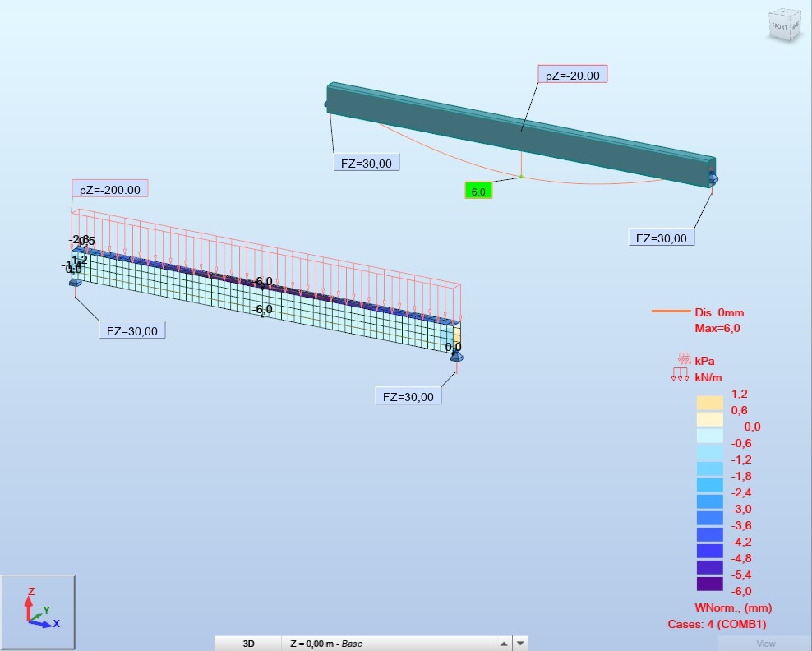Click the green 6.0 max displacement marker
Viewport: 812px width, 651px height.
click(x=478, y=190)
